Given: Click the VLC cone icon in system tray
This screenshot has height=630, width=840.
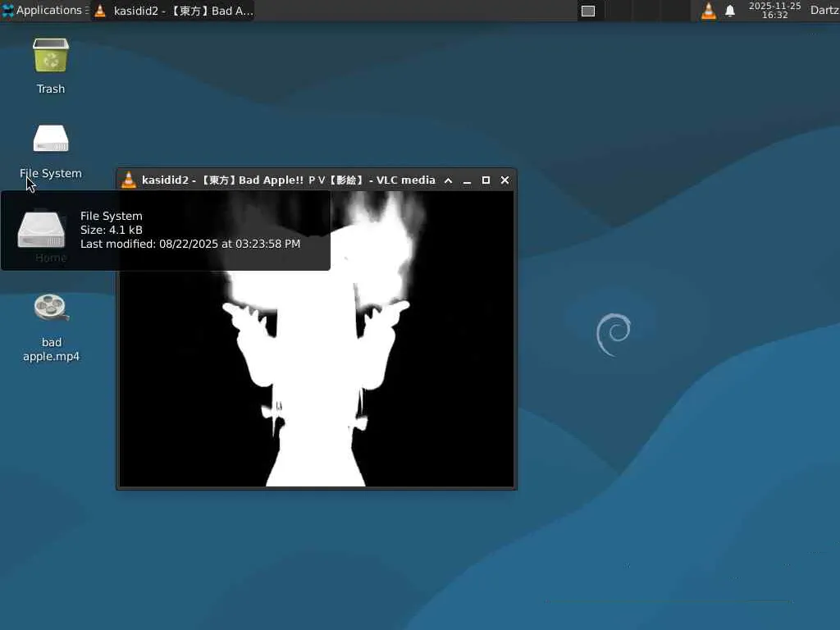Looking at the screenshot, I should click(x=708, y=11).
